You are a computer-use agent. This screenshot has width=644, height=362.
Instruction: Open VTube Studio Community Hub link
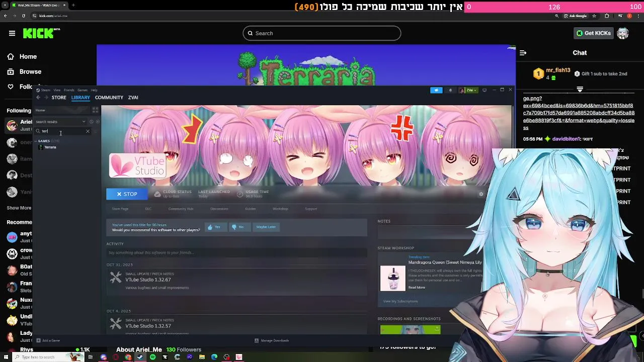pyautogui.click(x=181, y=209)
